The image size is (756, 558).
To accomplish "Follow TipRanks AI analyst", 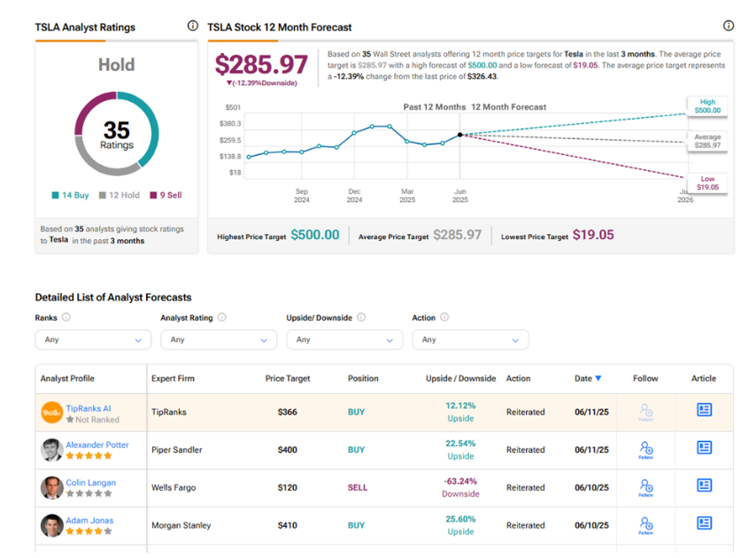I will (x=646, y=412).
